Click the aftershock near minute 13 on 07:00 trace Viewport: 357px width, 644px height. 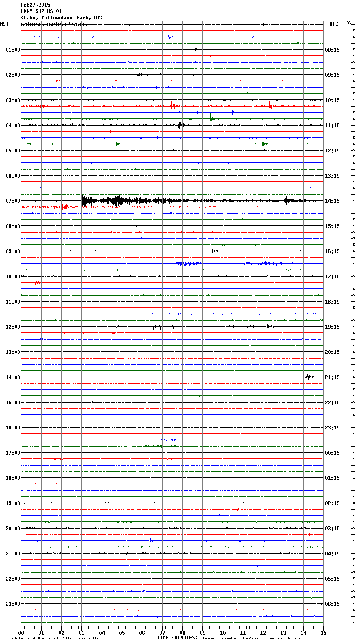pyautogui.click(x=287, y=201)
